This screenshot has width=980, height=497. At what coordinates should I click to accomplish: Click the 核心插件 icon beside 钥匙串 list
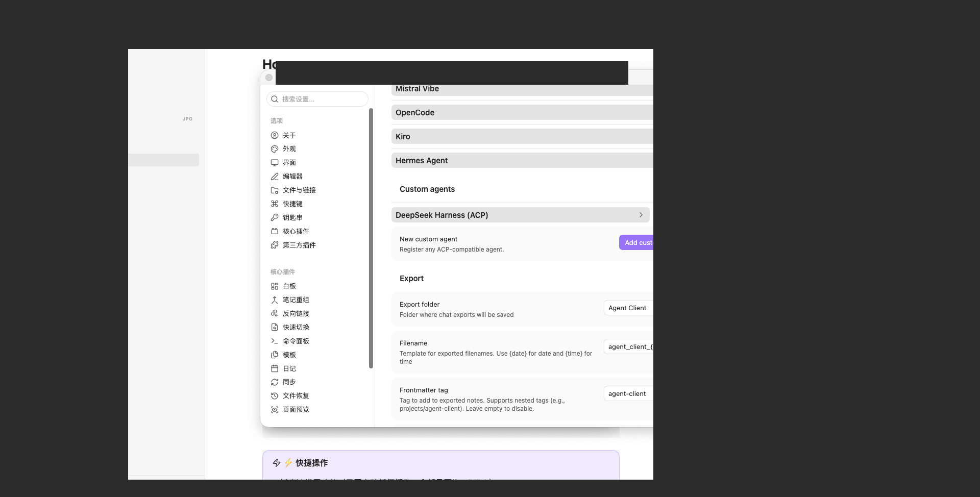275,231
